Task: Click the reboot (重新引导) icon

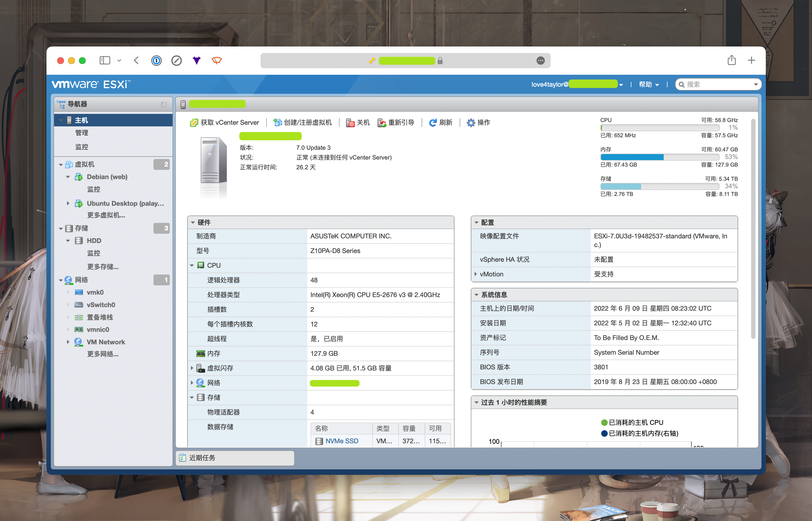Action: (x=381, y=123)
